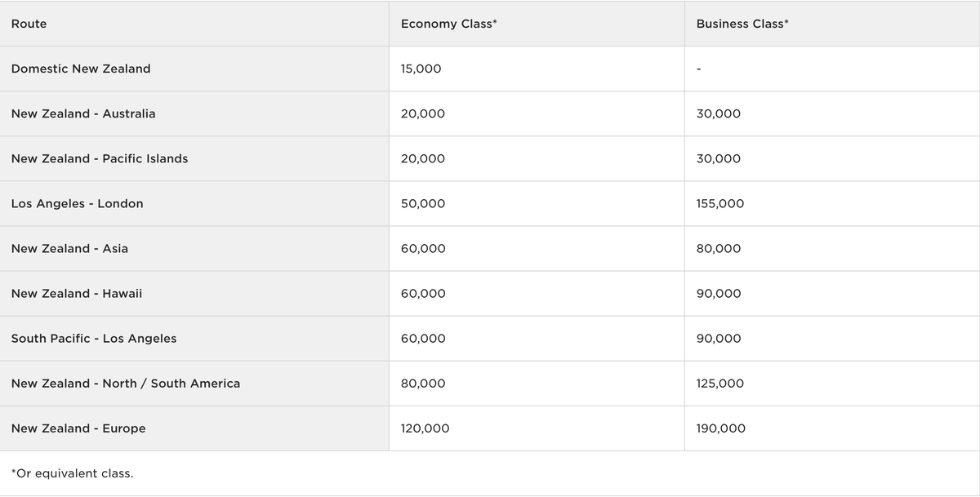Click the Economy Class* column header
Screen dimensions: 980x497
click(449, 24)
